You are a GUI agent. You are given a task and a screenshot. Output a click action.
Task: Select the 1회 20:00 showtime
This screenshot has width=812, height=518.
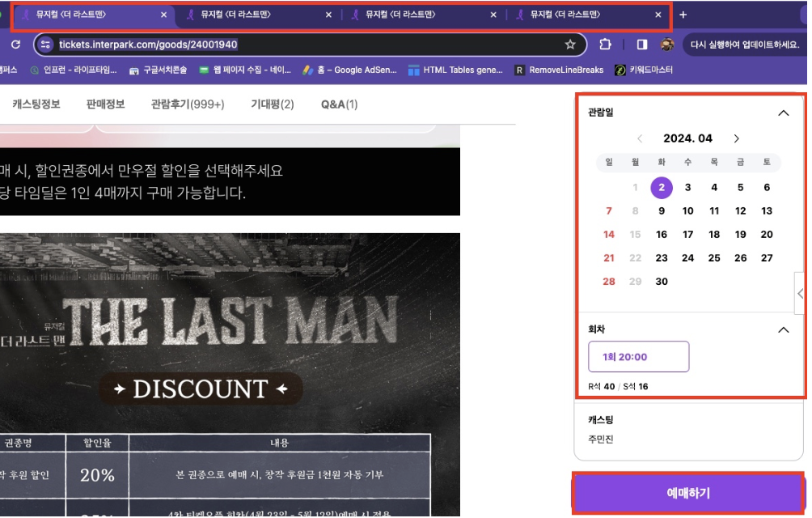(638, 357)
